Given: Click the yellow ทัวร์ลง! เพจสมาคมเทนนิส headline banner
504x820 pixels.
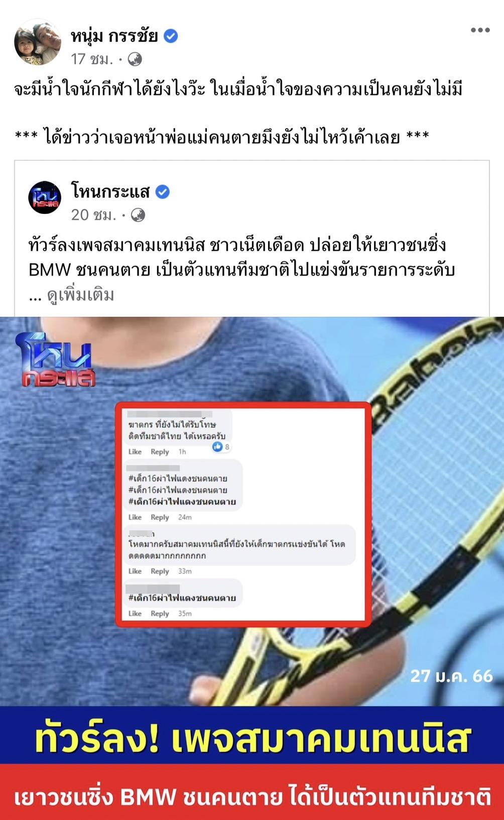Looking at the screenshot, I should pyautogui.click(x=252, y=737).
